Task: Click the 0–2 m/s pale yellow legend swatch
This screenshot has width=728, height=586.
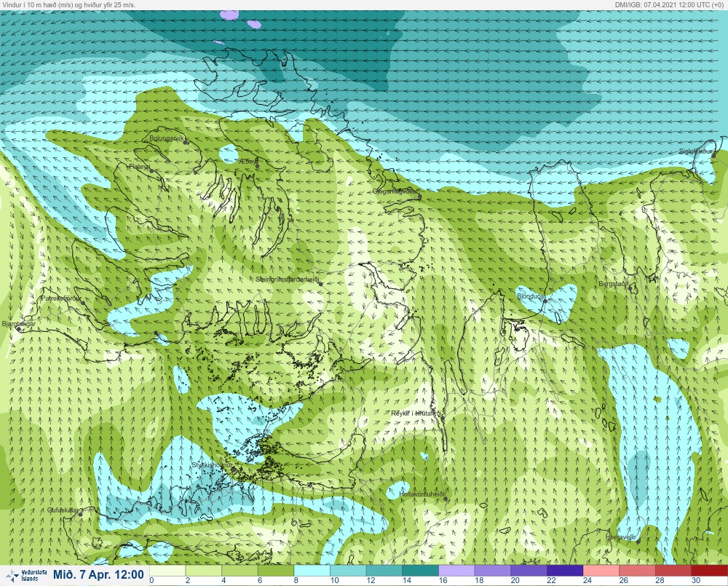Action: tap(167, 571)
